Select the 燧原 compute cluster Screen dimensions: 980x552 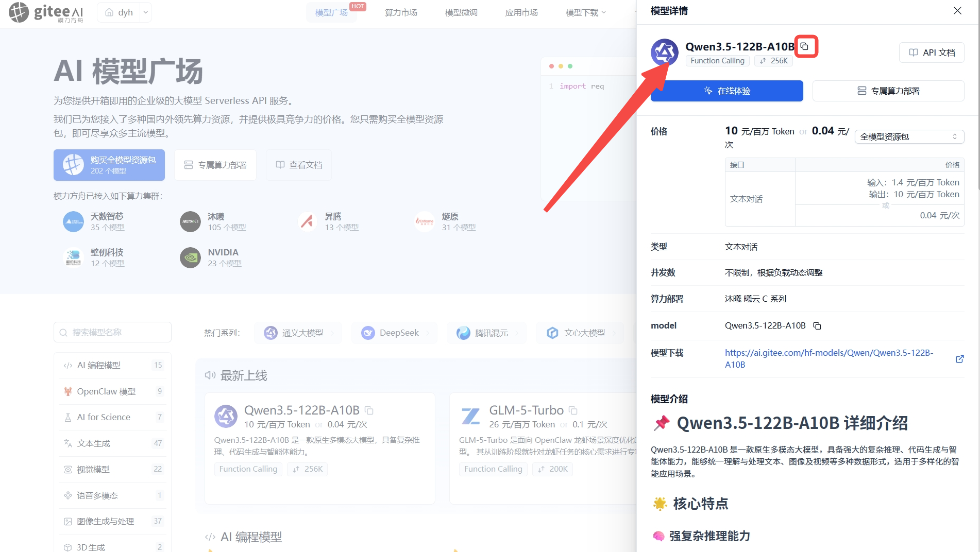click(x=446, y=221)
